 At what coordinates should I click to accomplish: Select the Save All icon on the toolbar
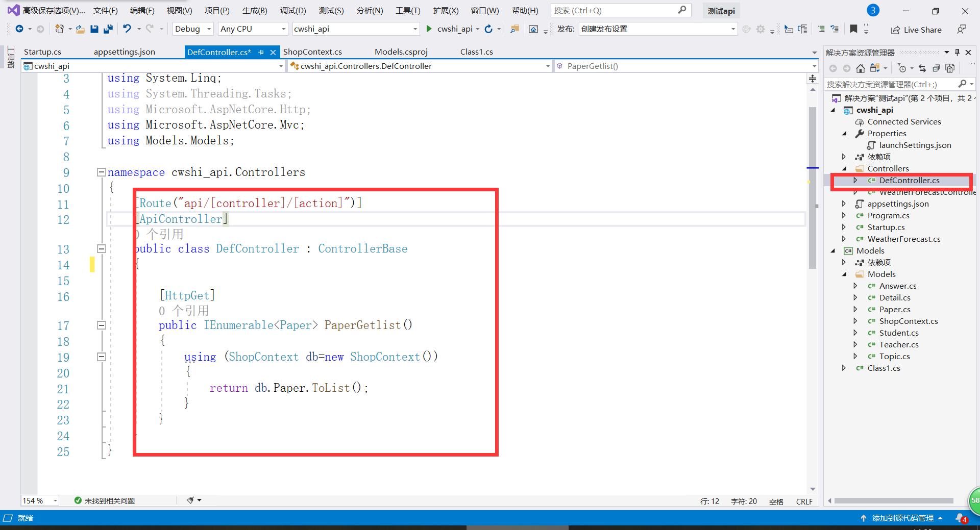point(108,29)
